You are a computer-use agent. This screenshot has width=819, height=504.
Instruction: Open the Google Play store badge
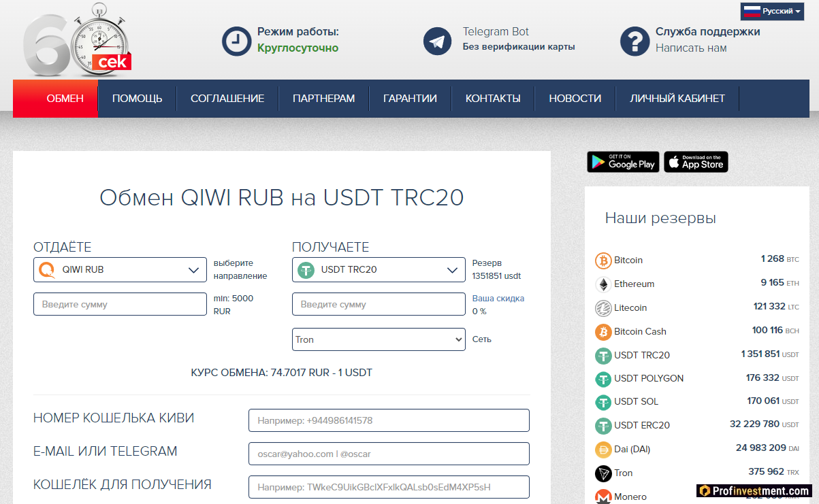click(623, 162)
